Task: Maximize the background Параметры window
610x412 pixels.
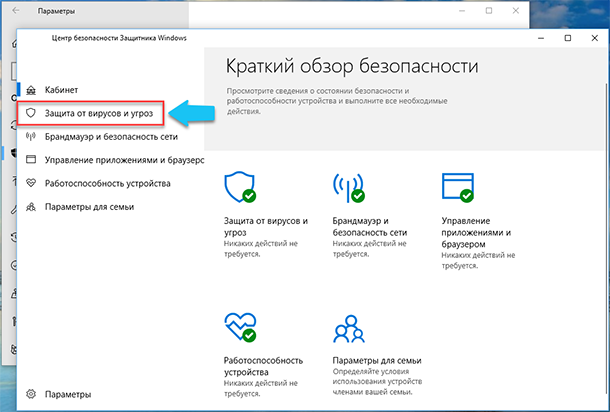Action: (489, 11)
